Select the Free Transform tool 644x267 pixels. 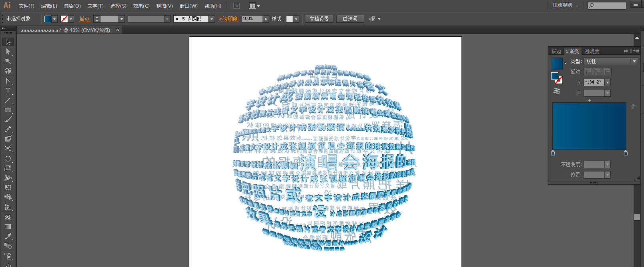tap(8, 187)
